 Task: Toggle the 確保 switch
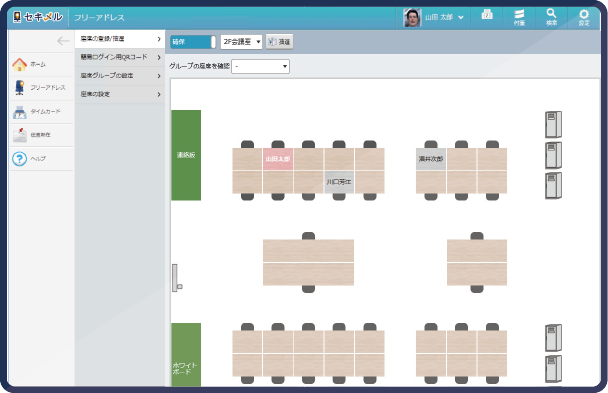pyautogui.click(x=193, y=42)
